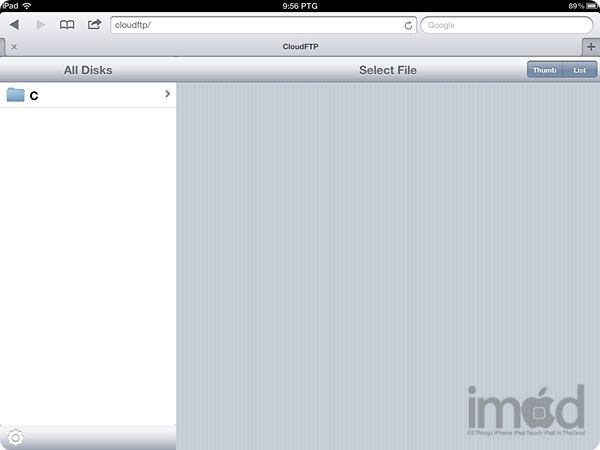Select the C disk label
Image resolution: width=600 pixels, height=450 pixels.
34,96
